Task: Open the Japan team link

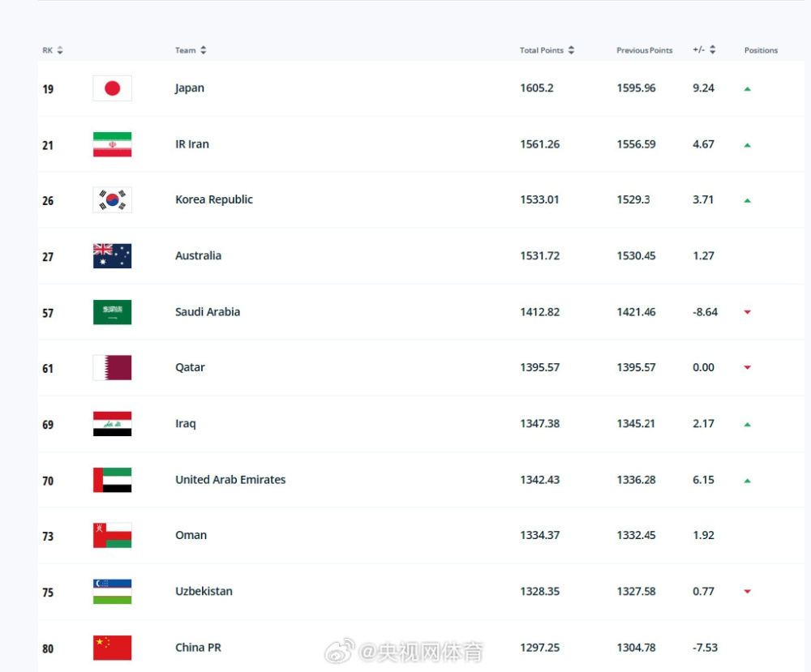Action: click(189, 88)
